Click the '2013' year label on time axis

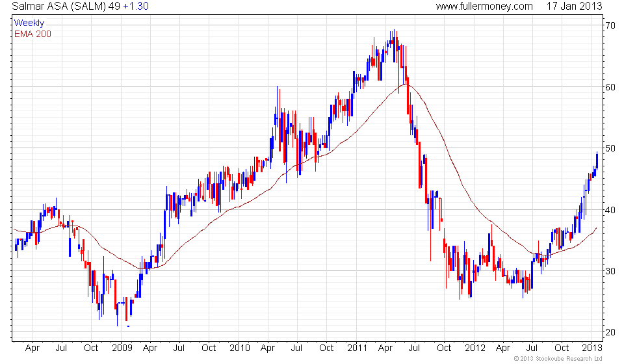pos(592,348)
